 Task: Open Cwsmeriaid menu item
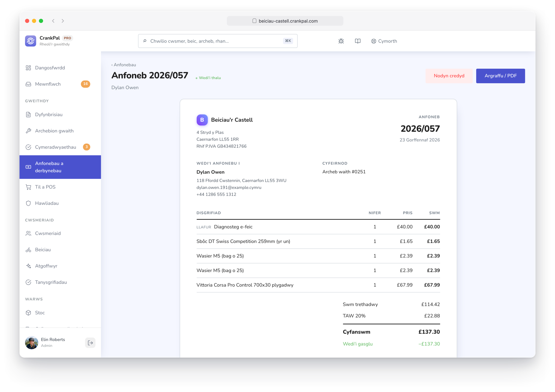click(x=60, y=234)
